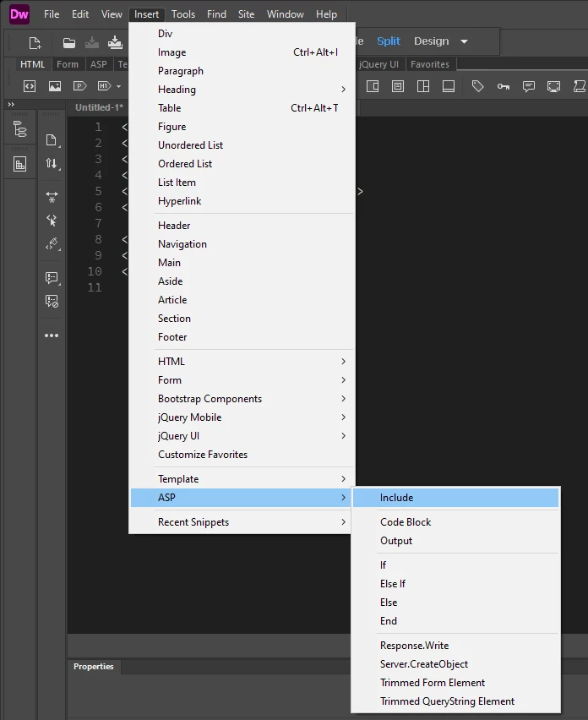This screenshot has height=720, width=588.
Task: Select Else If in the ASP submenu
Action: click(455, 584)
